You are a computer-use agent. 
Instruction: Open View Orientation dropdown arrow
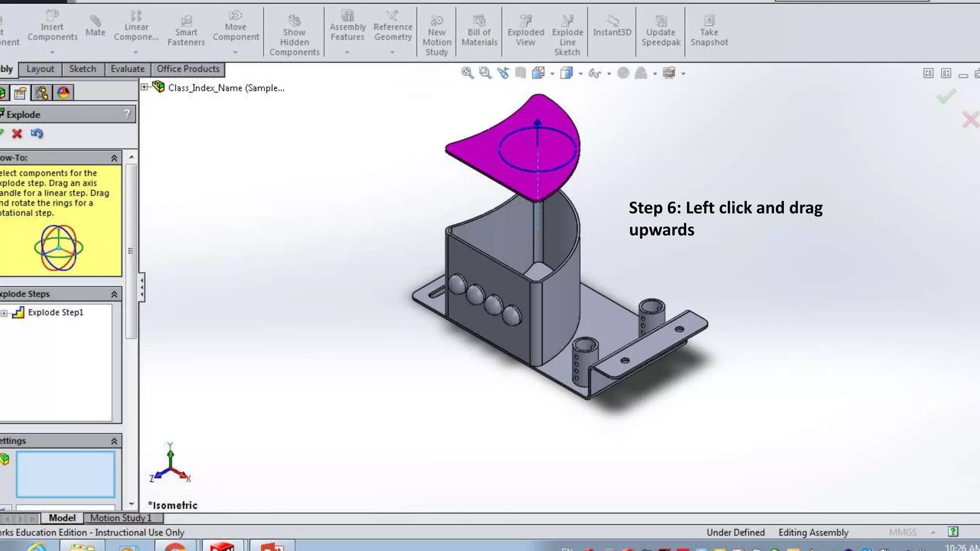point(552,74)
